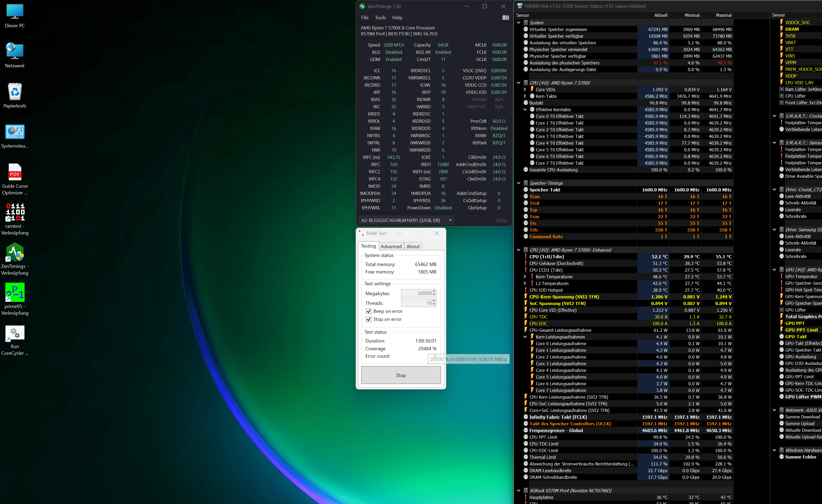Increase Megabytes with spinner up arrow
The image size is (822, 504).
(434, 291)
